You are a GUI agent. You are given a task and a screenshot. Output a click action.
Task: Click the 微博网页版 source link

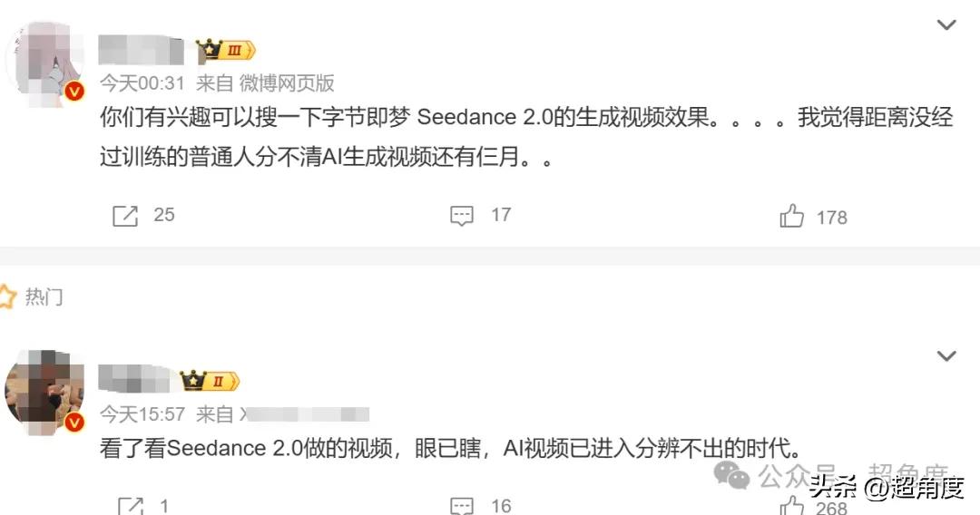287,83
